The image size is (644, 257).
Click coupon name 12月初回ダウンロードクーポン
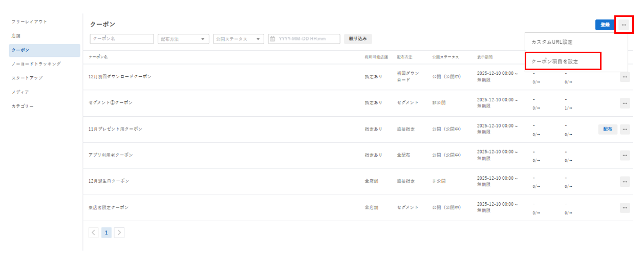(120, 77)
